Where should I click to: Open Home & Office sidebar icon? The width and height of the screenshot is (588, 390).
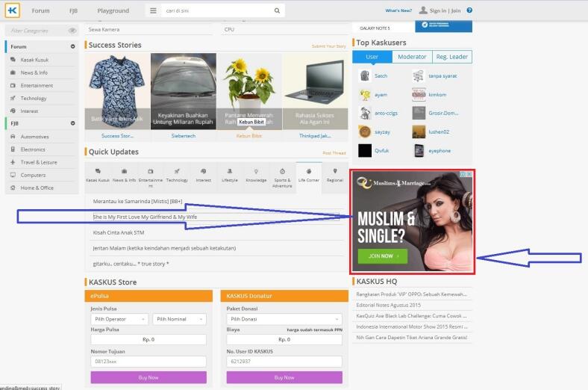(x=13, y=188)
